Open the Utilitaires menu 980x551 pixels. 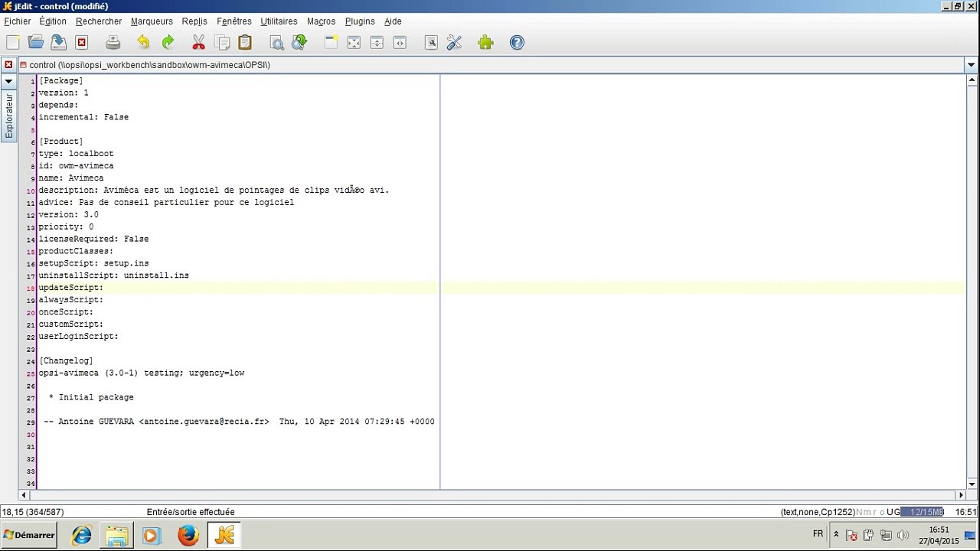[x=279, y=21]
